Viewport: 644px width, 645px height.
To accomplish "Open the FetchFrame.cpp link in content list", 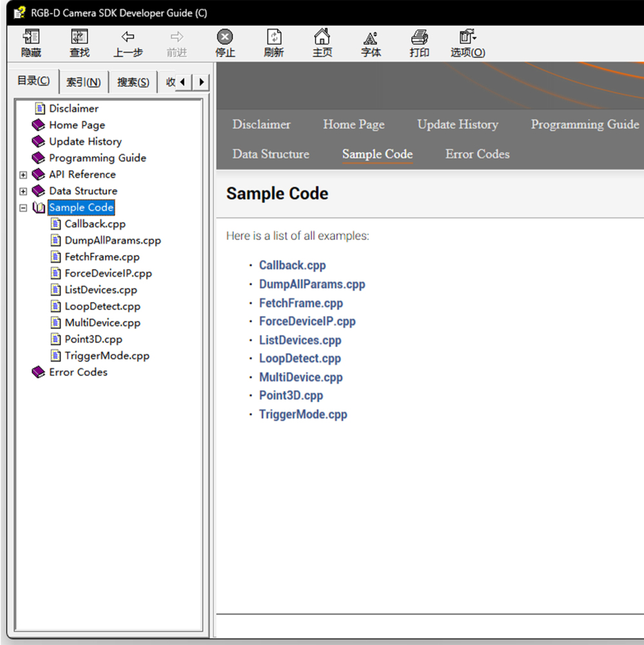I will [x=300, y=303].
